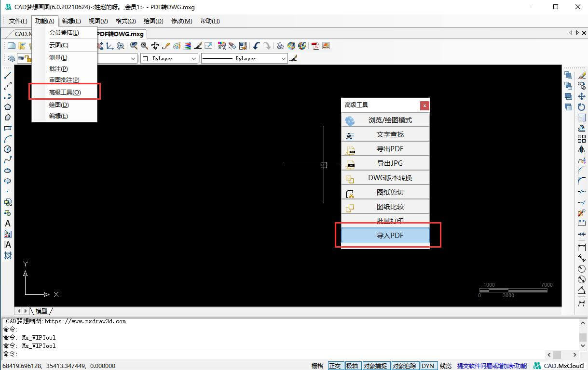This screenshot has width=588, height=370.
Task: Select the Arc drawing tool
Action: coord(8,139)
